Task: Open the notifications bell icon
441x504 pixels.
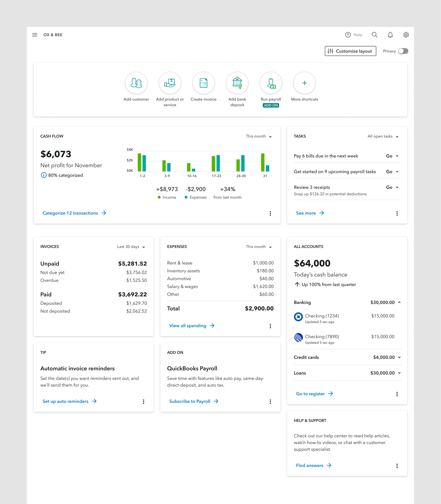Action: pyautogui.click(x=390, y=35)
